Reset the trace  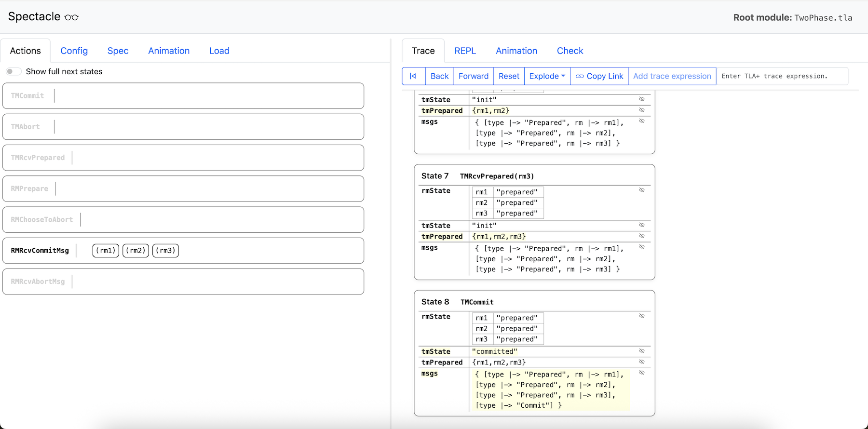pos(509,76)
